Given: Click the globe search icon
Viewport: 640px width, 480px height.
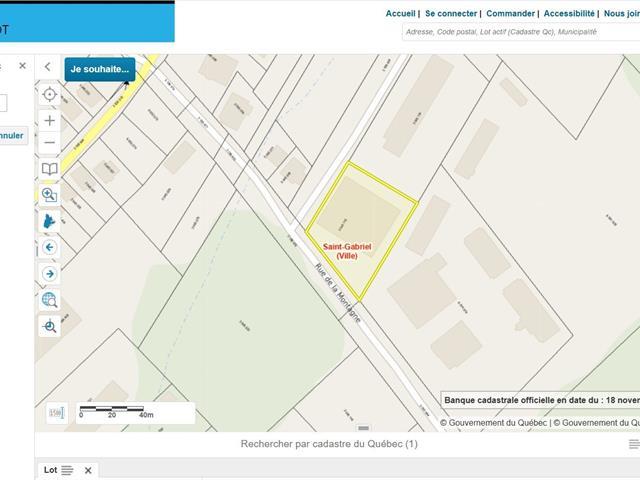Looking at the screenshot, I should tap(49, 299).
